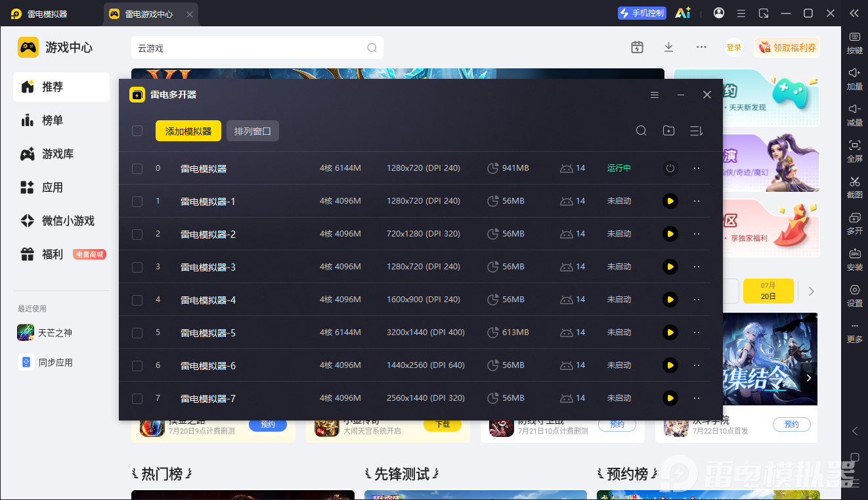Open the sort order icon in 雷电多开器
This screenshot has height=500, width=868.
pyautogui.click(x=697, y=131)
